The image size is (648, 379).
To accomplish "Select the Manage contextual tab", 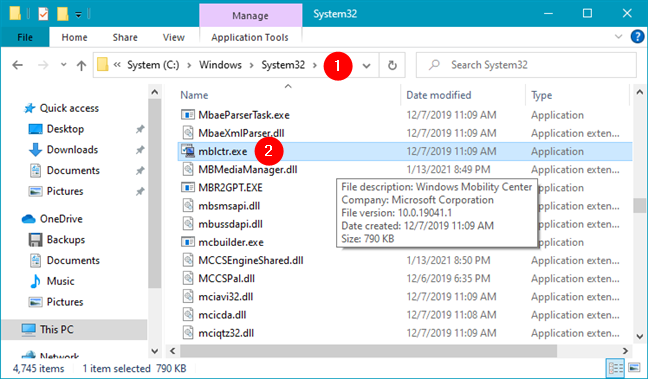I will pyautogui.click(x=250, y=16).
